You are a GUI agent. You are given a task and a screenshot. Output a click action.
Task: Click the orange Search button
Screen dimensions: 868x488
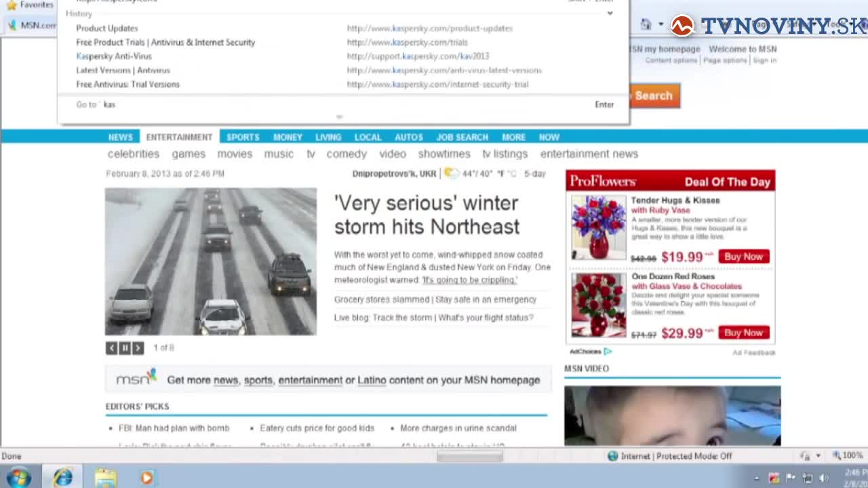point(654,96)
